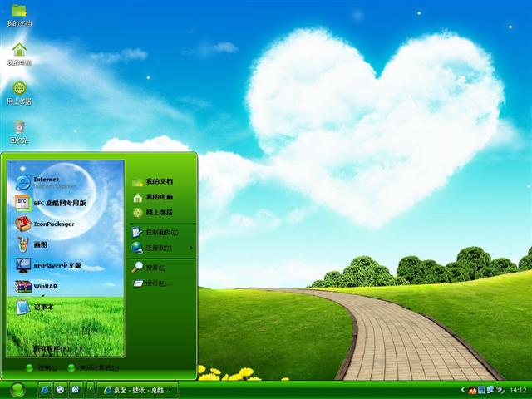Click the blue window tray icon

click(x=481, y=390)
